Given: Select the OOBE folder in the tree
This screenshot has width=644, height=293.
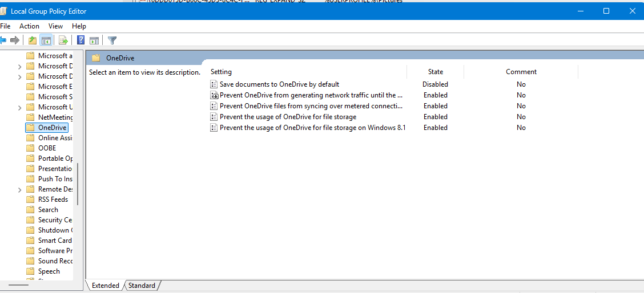Looking at the screenshot, I should [41, 148].
